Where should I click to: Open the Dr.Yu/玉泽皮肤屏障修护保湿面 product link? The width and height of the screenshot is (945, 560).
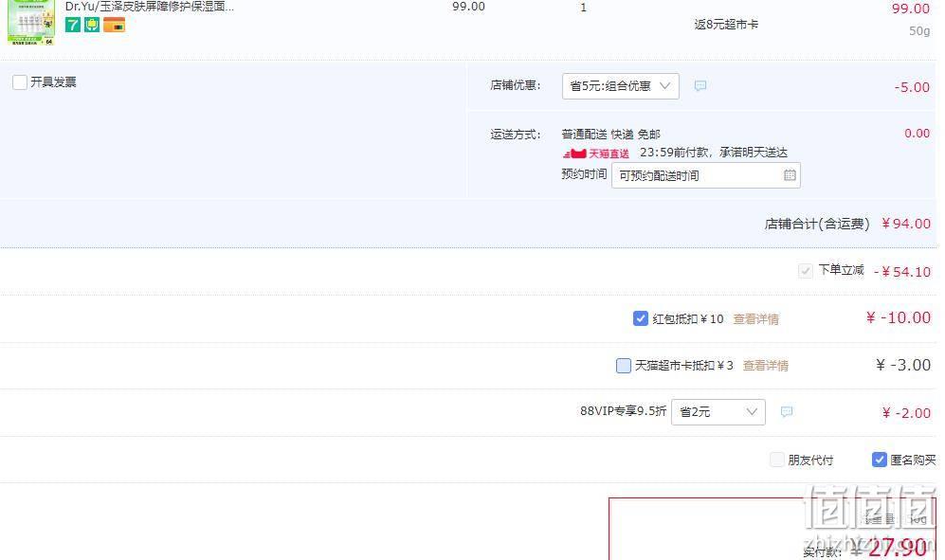(150, 7)
